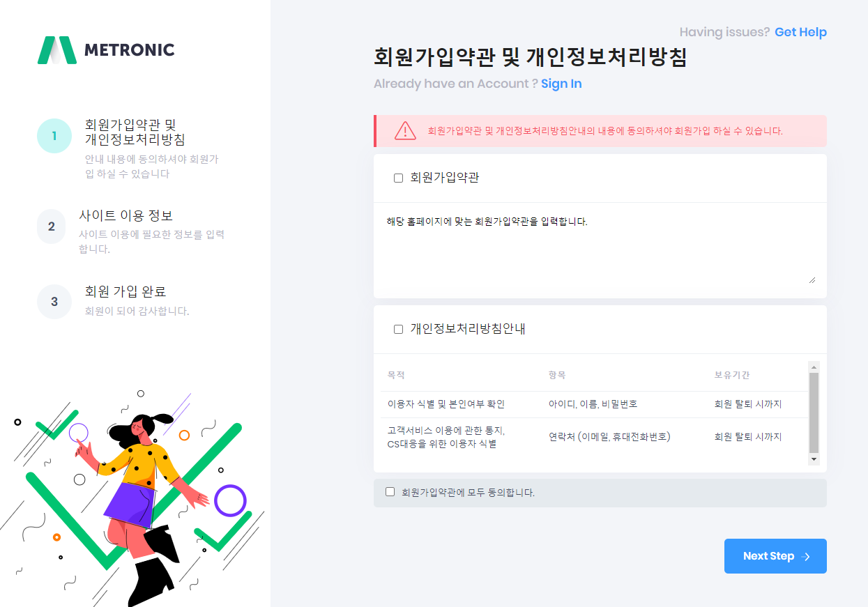Viewport: 868px width, 607px height.
Task: Click the textarea resize handle
Action: click(812, 279)
